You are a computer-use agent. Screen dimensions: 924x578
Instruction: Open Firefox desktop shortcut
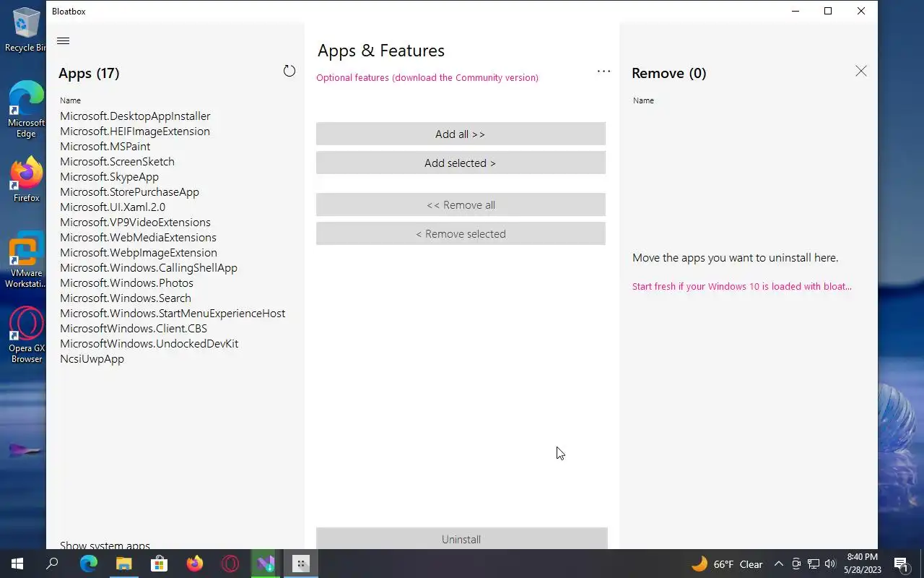(x=26, y=179)
